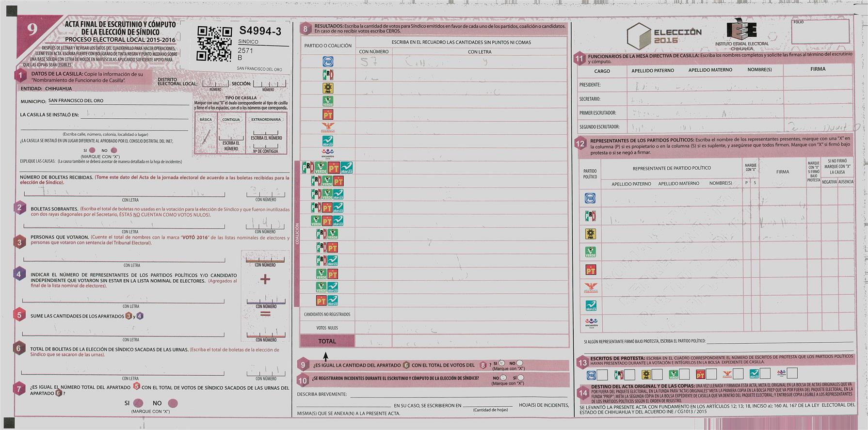Click the PRI logo in representatives table
868x430 pixels.
coord(590,216)
